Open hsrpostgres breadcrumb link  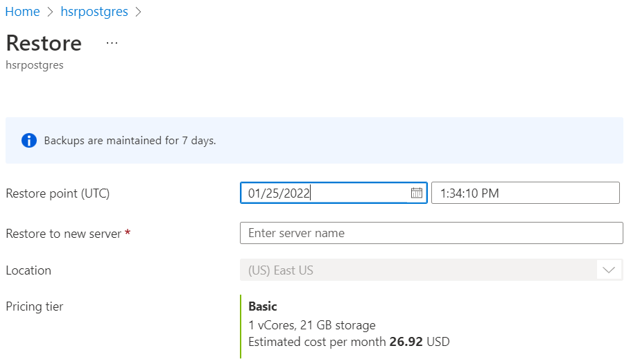pyautogui.click(x=94, y=12)
